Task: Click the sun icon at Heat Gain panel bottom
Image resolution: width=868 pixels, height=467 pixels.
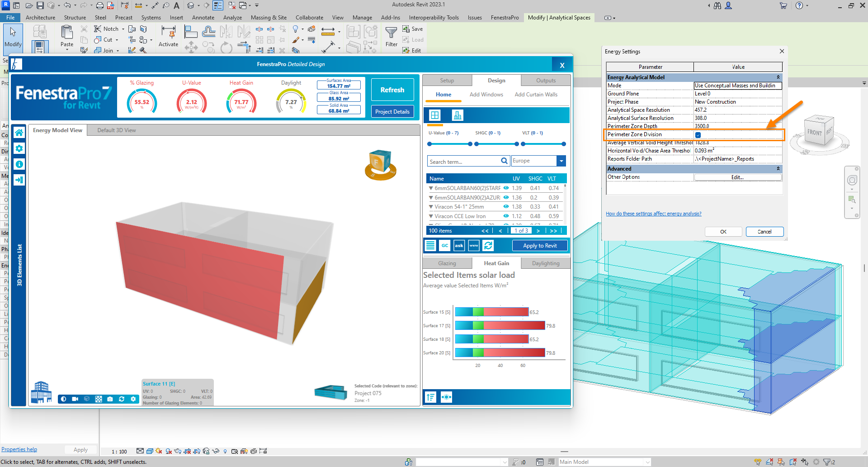Action: pos(446,397)
